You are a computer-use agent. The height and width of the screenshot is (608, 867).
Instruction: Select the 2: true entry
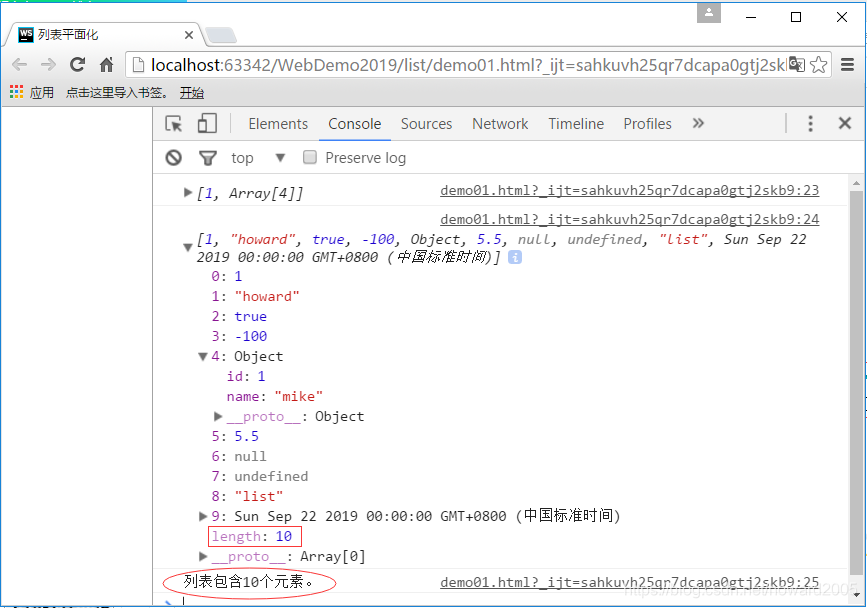[239, 317]
